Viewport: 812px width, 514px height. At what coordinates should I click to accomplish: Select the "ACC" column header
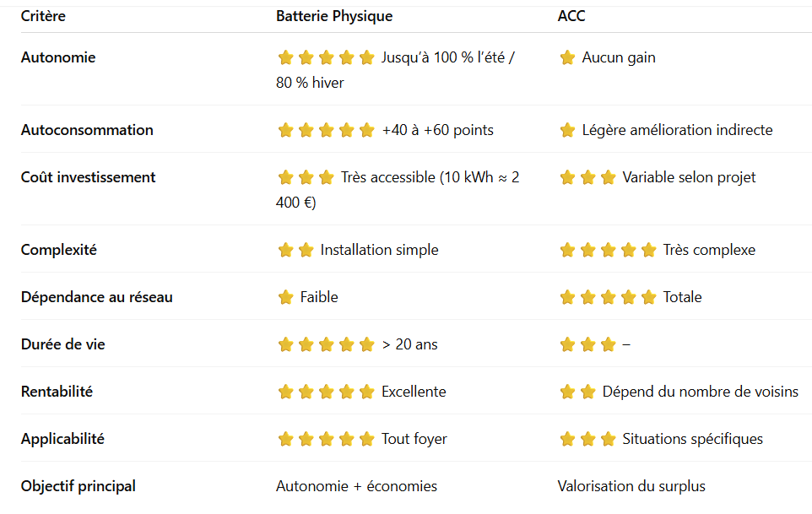pos(571,16)
